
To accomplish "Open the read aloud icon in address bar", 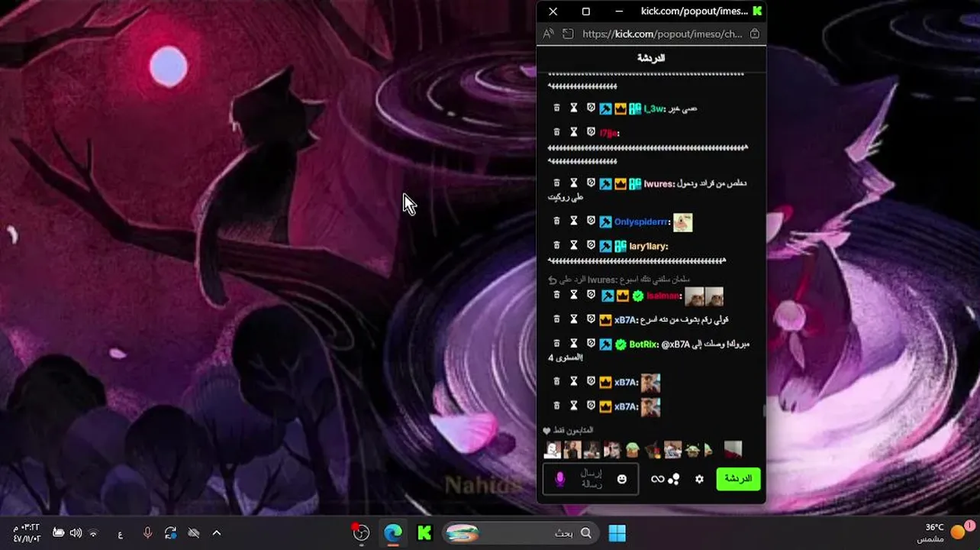I will coord(548,34).
